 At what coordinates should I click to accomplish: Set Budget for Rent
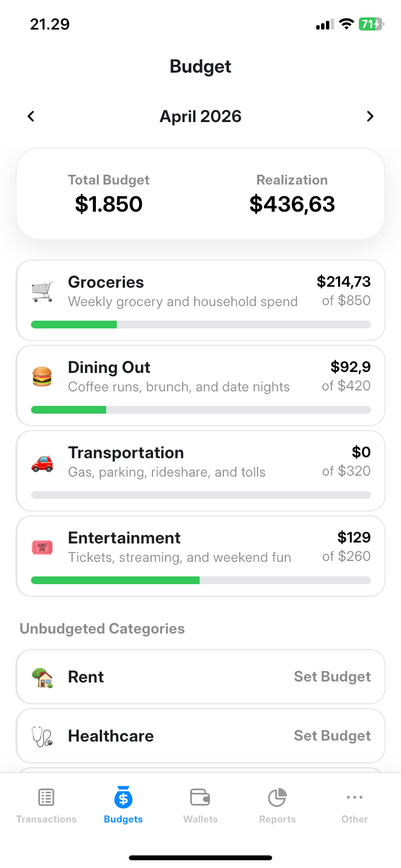332,677
